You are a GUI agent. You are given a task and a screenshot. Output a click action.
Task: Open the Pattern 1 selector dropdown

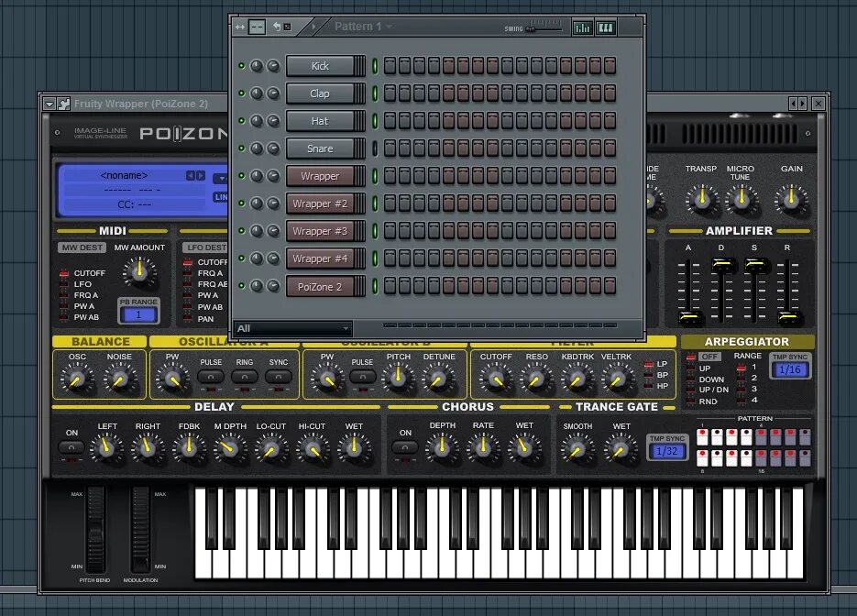(390, 27)
